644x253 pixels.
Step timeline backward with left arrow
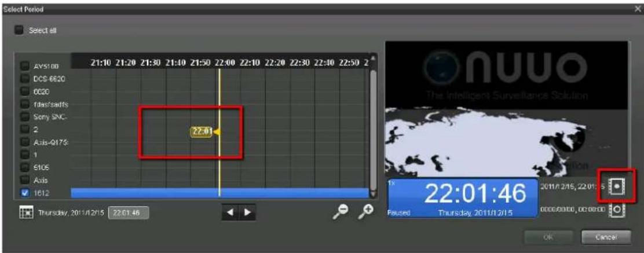click(x=231, y=212)
